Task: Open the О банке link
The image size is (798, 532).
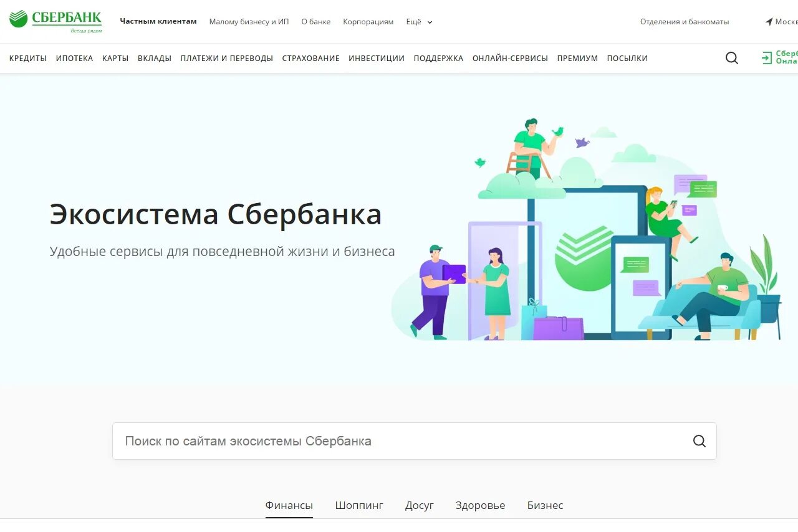Action: click(316, 22)
